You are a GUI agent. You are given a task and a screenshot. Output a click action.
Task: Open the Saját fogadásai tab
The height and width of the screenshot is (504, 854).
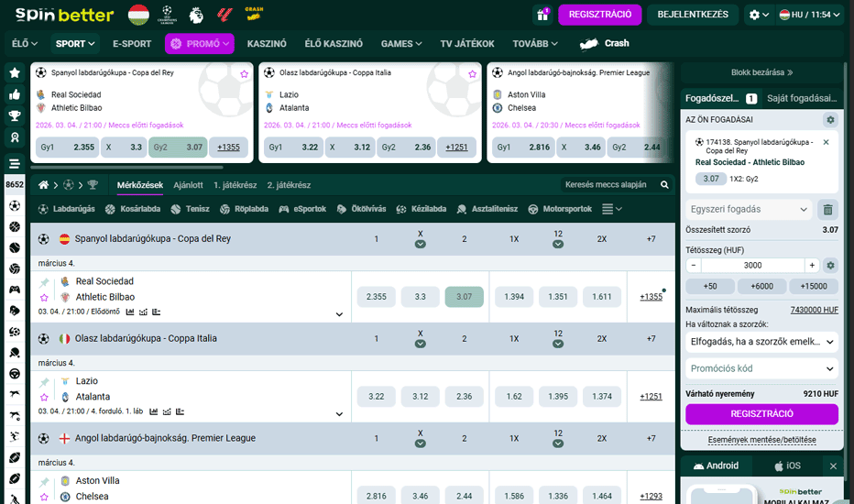point(801,98)
